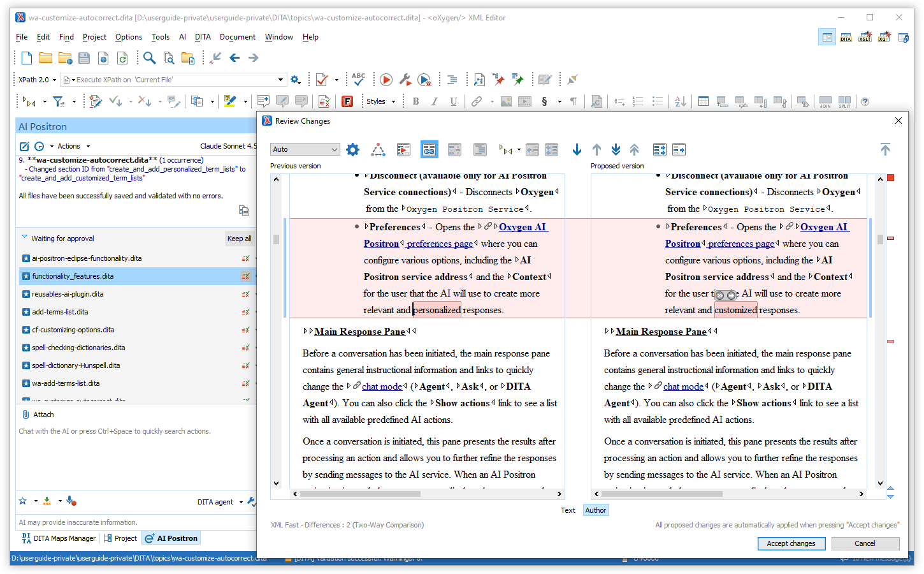
Task: Switch comparison view to Author mode
Action: click(595, 510)
